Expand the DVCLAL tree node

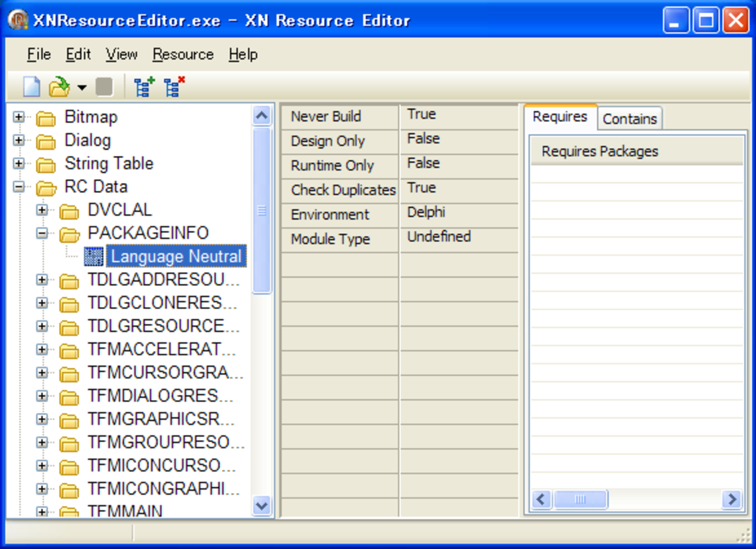[42, 210]
